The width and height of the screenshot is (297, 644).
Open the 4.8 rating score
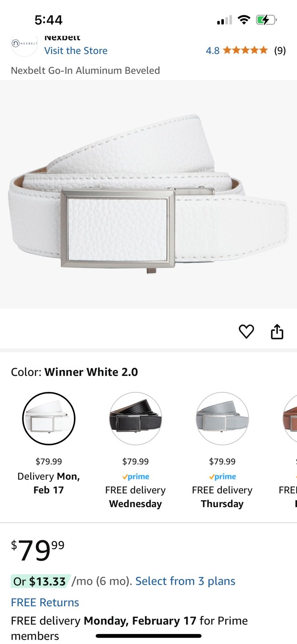(x=213, y=50)
